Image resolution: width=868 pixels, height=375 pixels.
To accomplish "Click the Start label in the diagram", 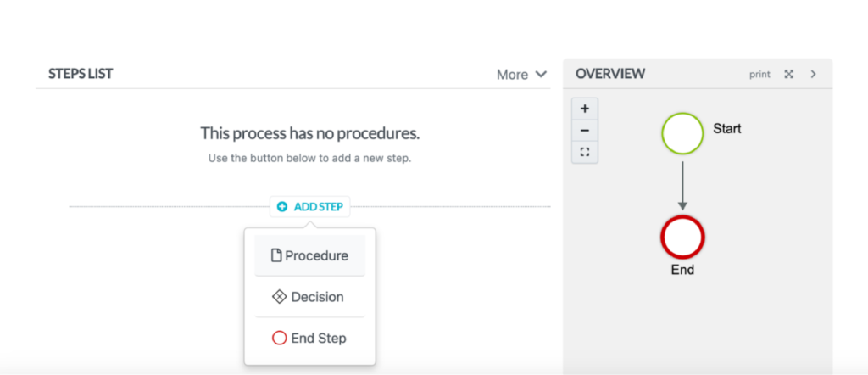I will [x=727, y=129].
